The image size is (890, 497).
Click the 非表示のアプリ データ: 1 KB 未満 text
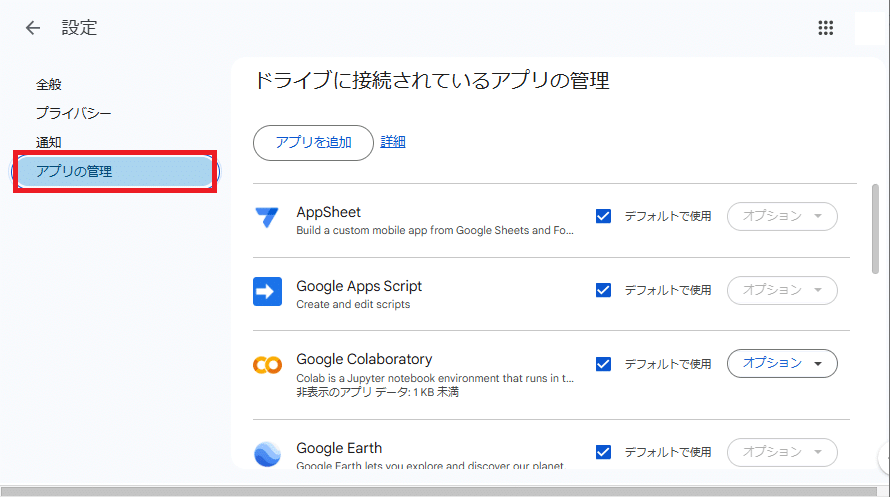click(377, 392)
